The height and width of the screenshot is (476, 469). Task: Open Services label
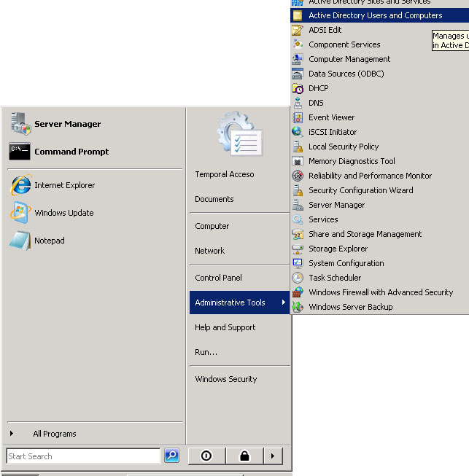[x=323, y=219]
